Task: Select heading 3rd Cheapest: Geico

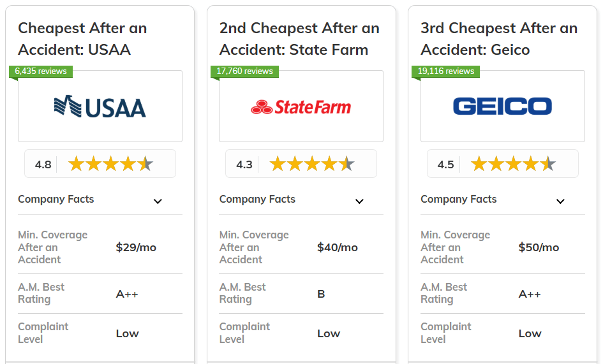Action: pos(499,39)
